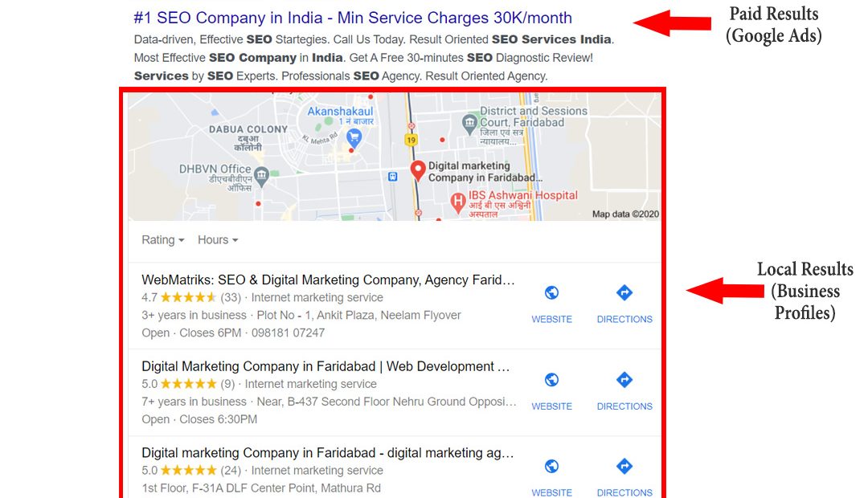Click the Akanshakaul shopping cart map marker
Image resolution: width=868 pixels, height=498 pixels.
[354, 138]
